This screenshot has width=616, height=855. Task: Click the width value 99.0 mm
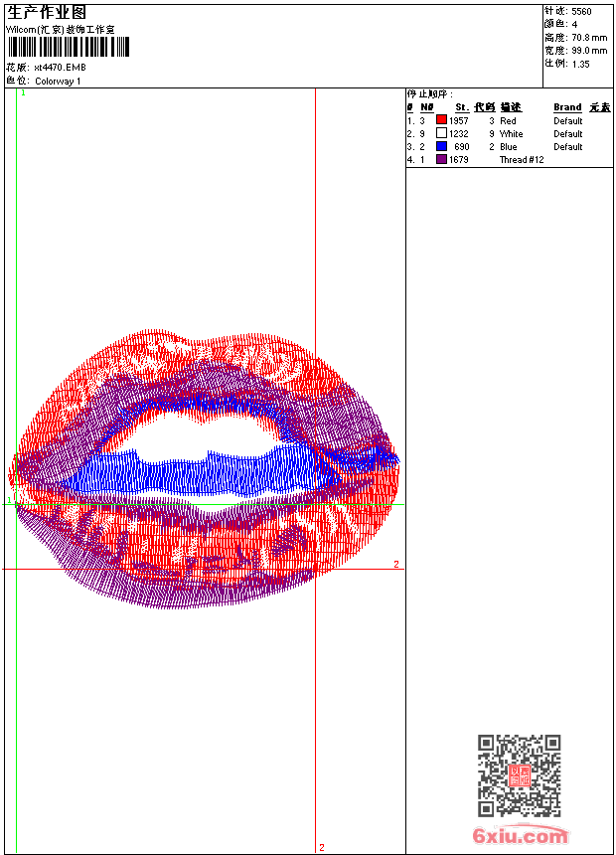[589, 51]
